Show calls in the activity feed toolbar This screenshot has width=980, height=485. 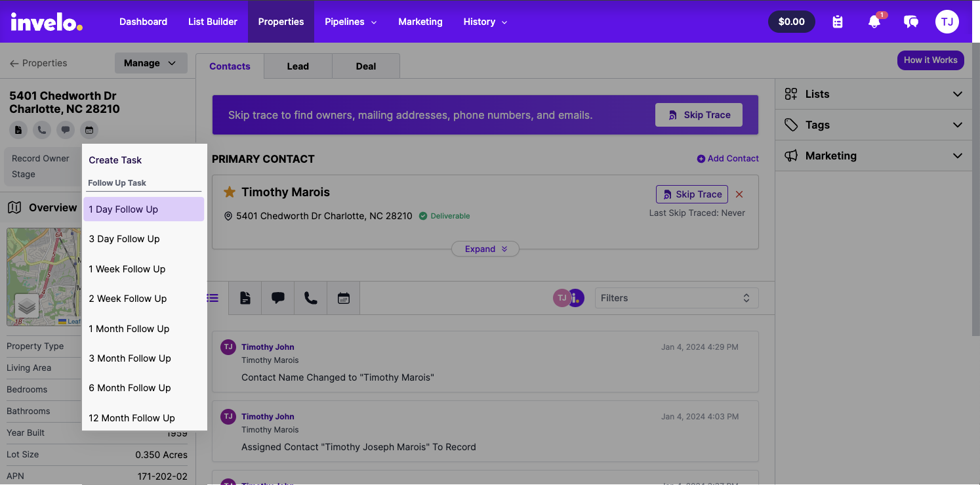(311, 298)
